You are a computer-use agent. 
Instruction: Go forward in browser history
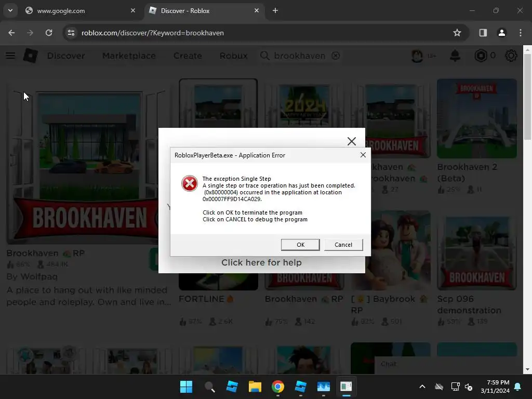tap(30, 33)
